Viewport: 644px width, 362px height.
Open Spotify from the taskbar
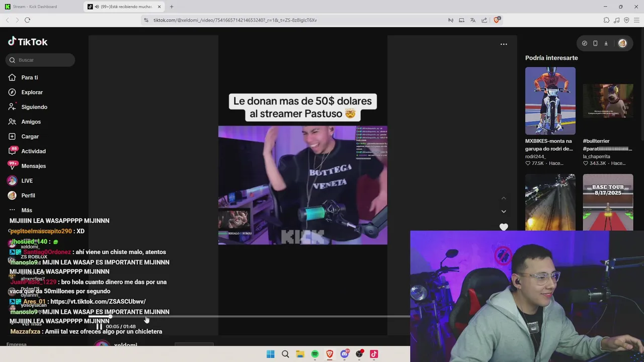click(315, 354)
